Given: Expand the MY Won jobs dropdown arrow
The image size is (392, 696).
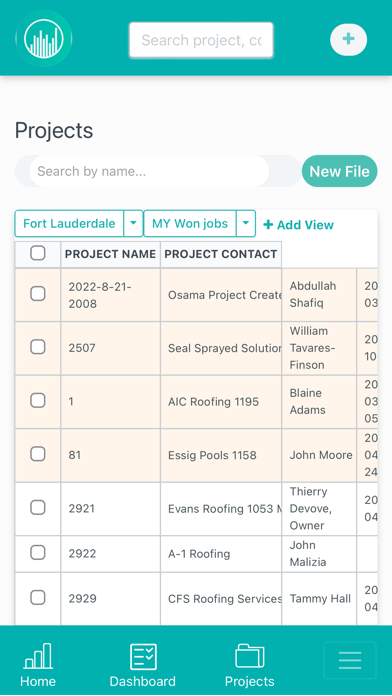Looking at the screenshot, I should click(x=246, y=223).
